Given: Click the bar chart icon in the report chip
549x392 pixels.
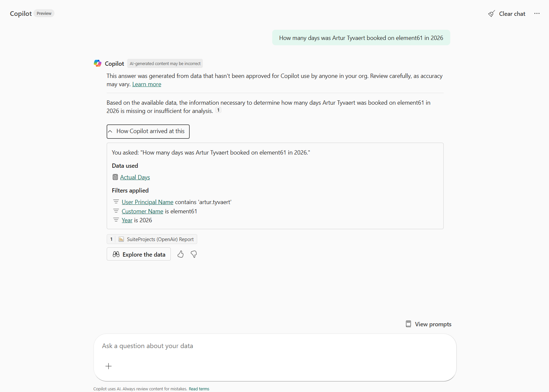Looking at the screenshot, I should [121, 239].
